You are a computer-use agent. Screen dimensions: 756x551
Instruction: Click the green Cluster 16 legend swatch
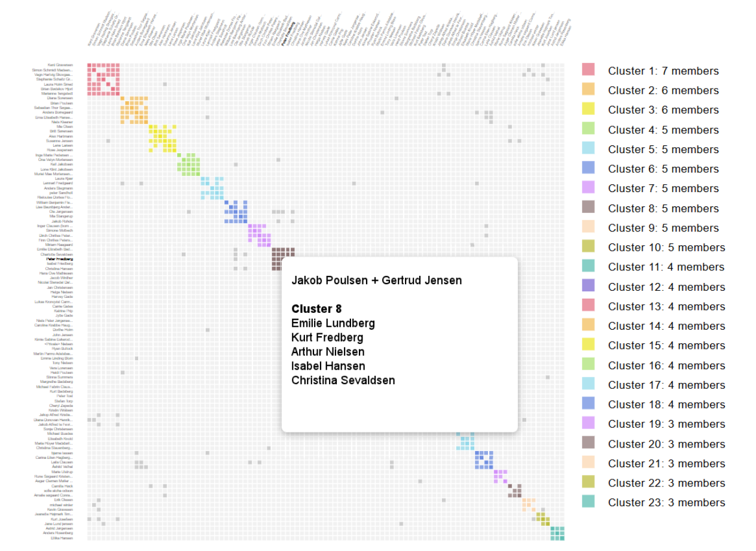tap(589, 364)
